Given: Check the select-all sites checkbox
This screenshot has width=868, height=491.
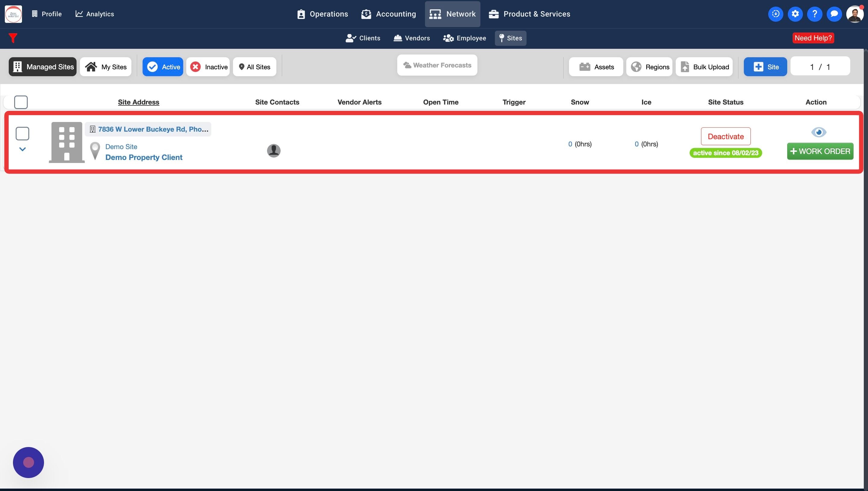Looking at the screenshot, I should 21,102.
